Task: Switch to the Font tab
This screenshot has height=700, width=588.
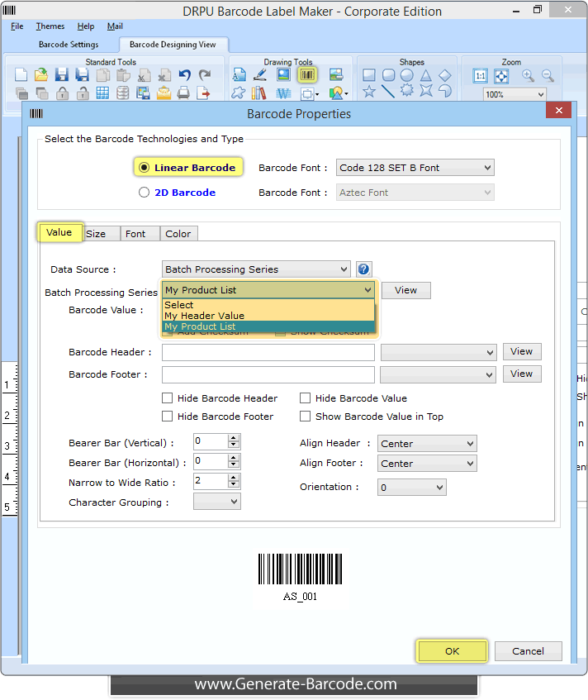Action: pyautogui.click(x=140, y=234)
